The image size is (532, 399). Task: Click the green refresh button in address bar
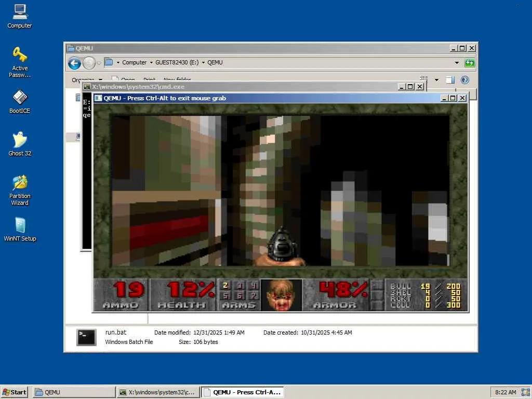470,63
